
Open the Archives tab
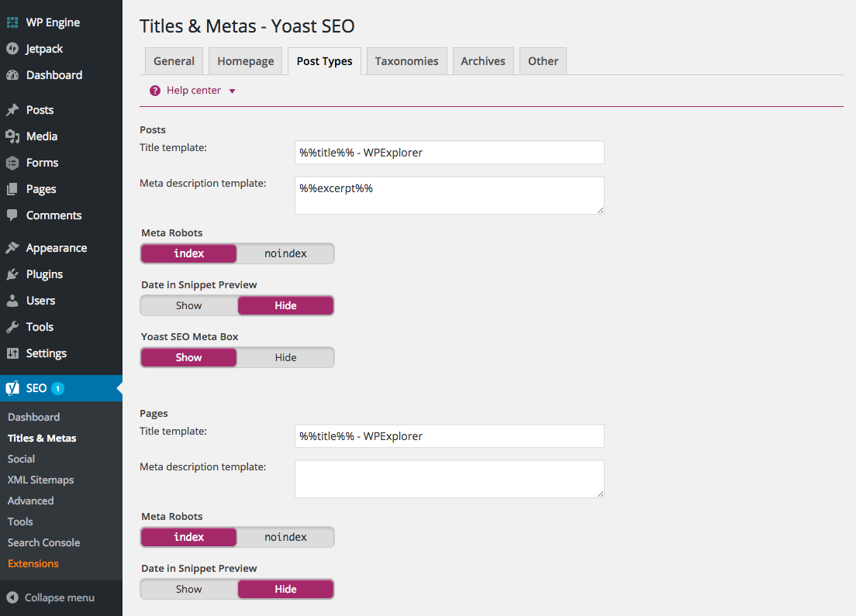(482, 60)
